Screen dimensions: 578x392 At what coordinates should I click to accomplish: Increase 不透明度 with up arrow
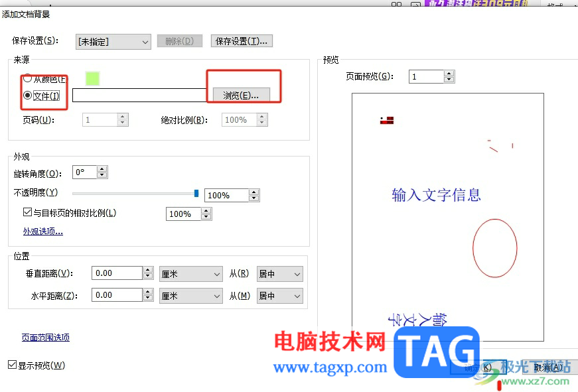tap(254, 192)
